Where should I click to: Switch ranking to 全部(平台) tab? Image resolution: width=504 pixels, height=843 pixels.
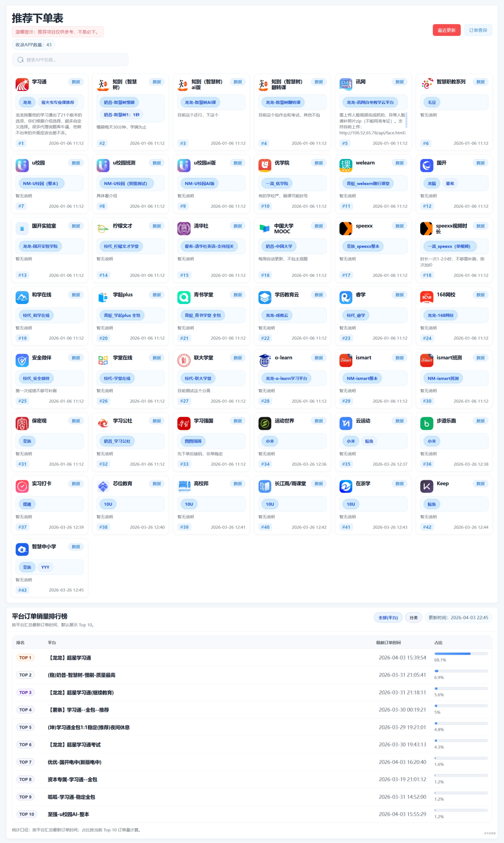[x=388, y=618]
